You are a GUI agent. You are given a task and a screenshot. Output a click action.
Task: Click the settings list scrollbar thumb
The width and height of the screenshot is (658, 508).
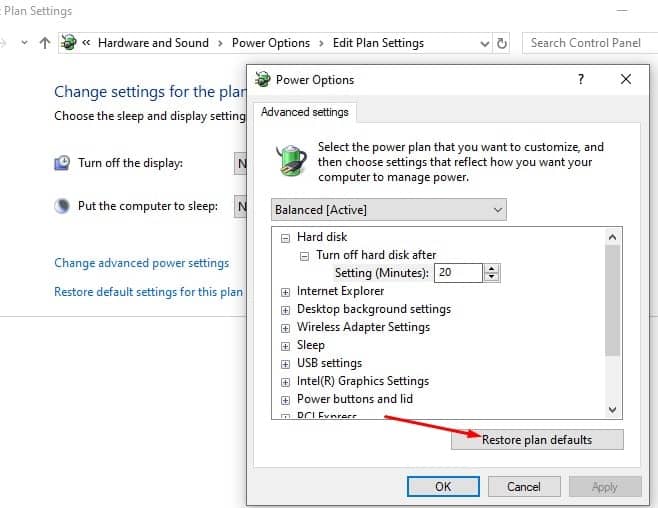pyautogui.click(x=613, y=300)
